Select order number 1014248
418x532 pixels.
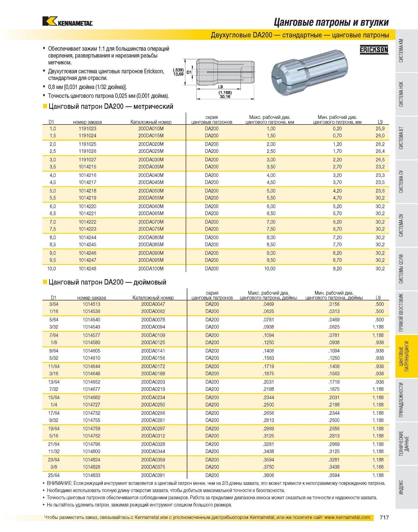point(87,269)
